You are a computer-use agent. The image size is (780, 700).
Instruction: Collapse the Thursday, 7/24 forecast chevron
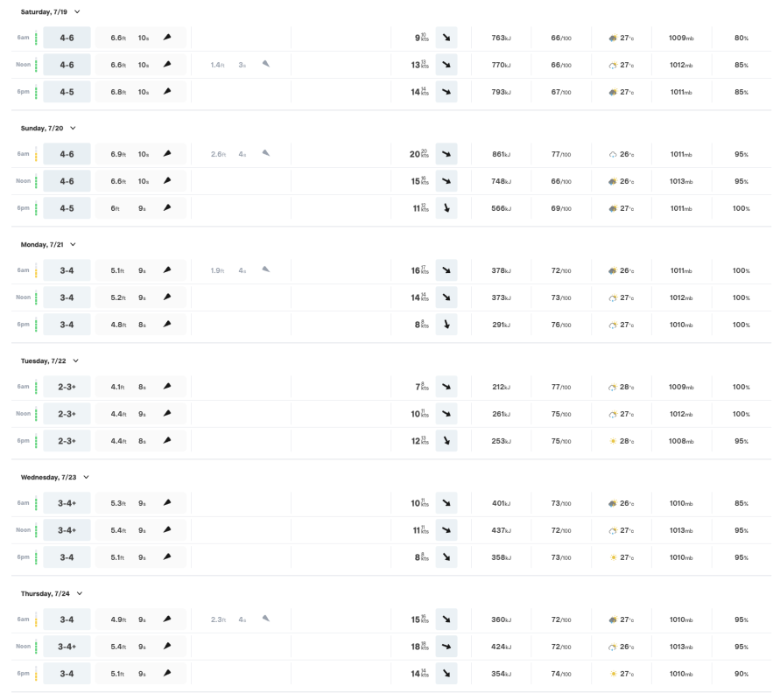point(80,593)
